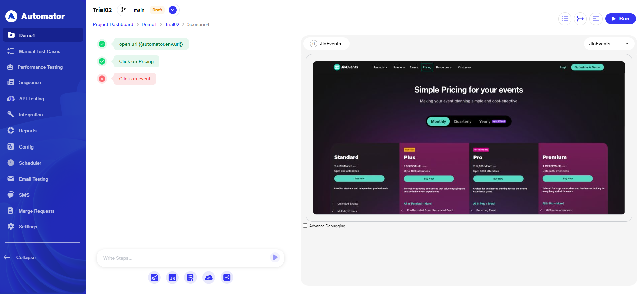Open the Project Dashboard breadcrumb link
The image size is (644, 294).
click(x=113, y=24)
